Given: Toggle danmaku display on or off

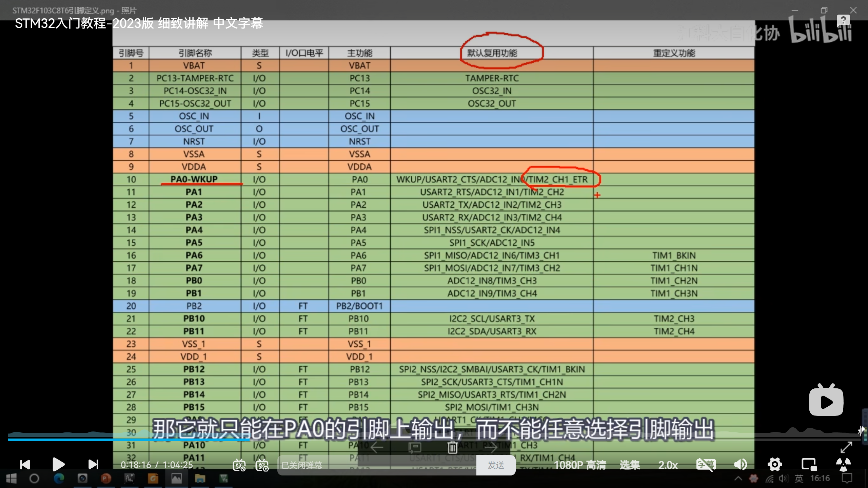Looking at the screenshot, I should click(x=239, y=465).
